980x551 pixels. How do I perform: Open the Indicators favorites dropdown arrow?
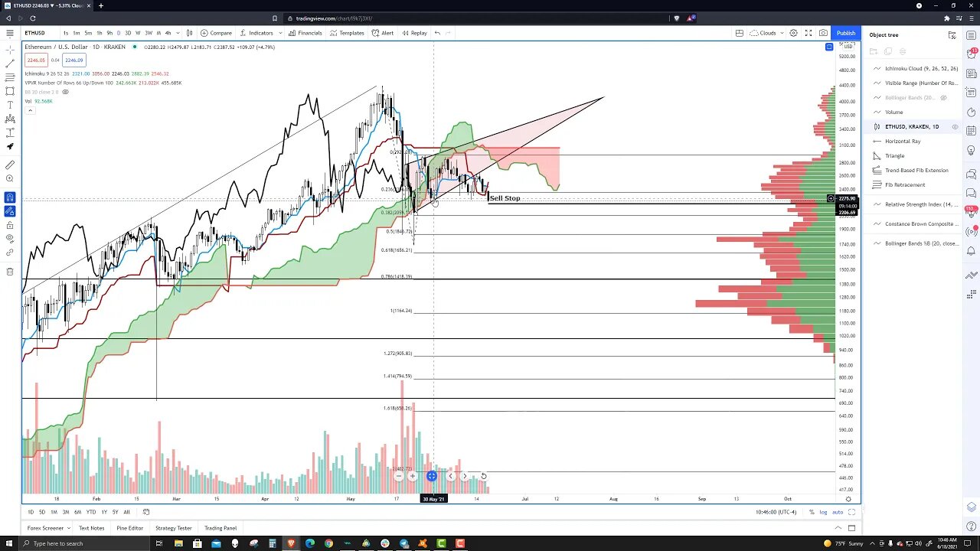pos(279,33)
